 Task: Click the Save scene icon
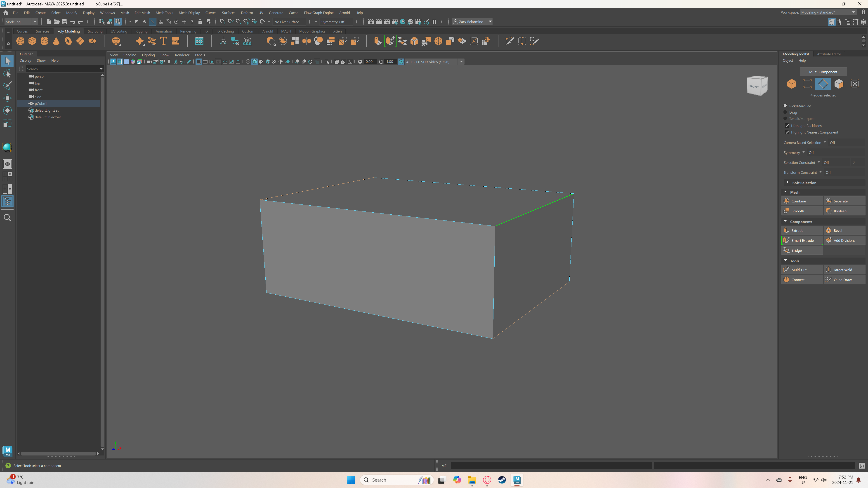(65, 22)
